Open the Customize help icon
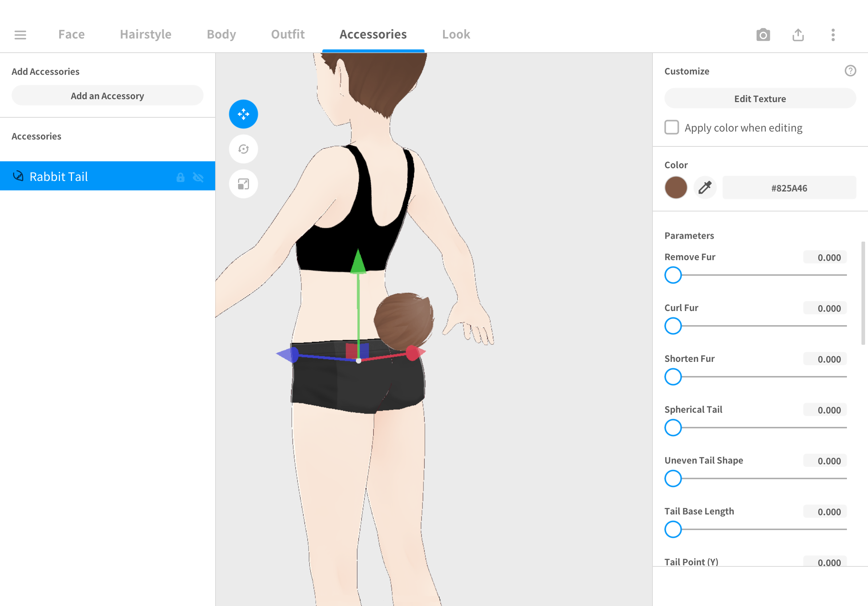868x606 pixels. 850,70
